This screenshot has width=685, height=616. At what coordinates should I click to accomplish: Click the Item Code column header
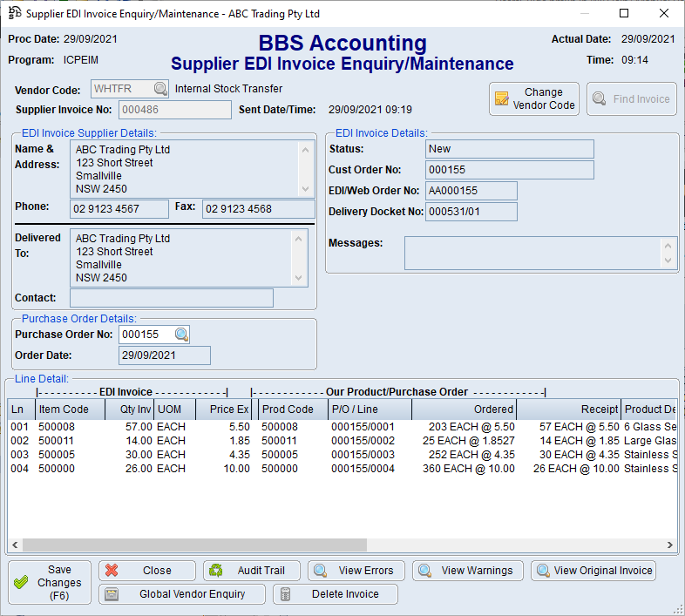click(70, 410)
